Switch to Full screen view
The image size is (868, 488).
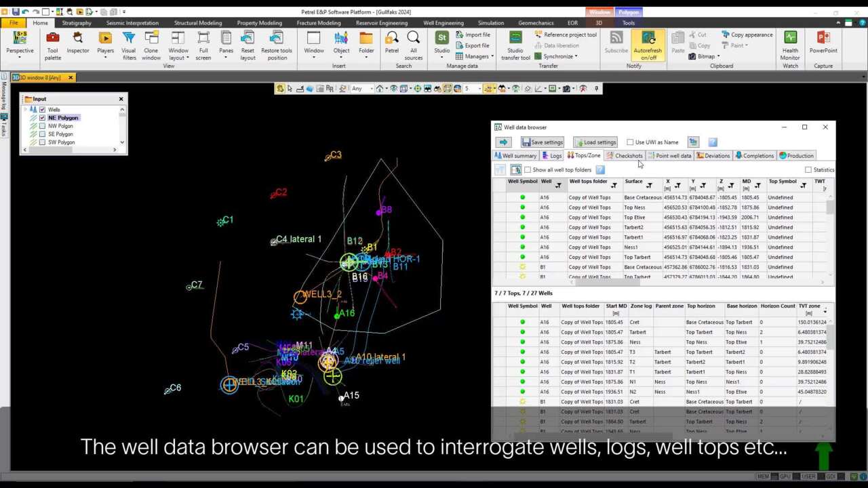(x=203, y=45)
